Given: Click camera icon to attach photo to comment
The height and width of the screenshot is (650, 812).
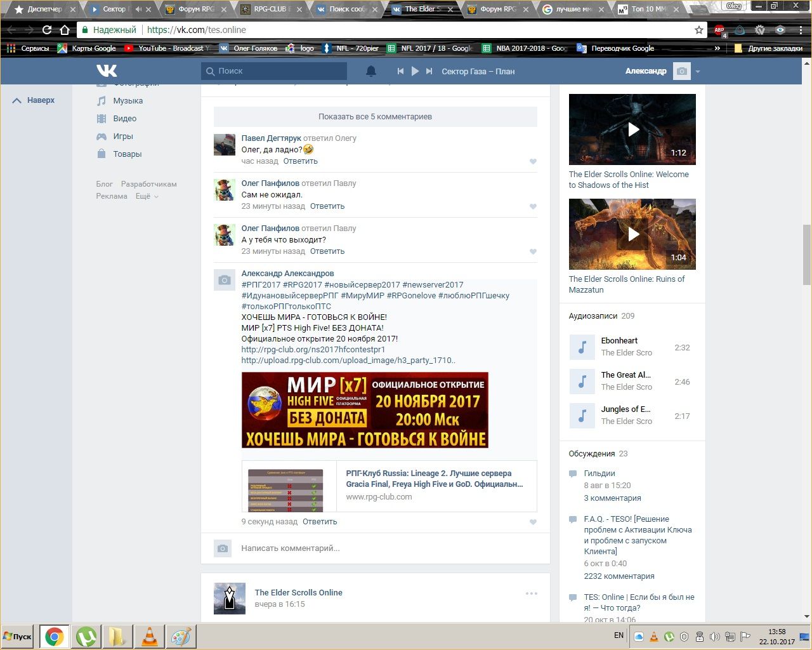Looking at the screenshot, I should tap(223, 548).
